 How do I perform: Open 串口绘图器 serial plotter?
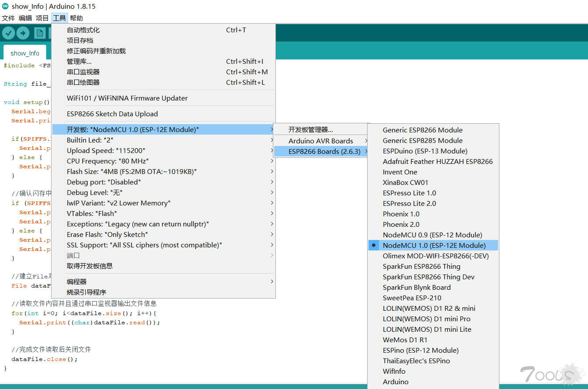coord(163,83)
